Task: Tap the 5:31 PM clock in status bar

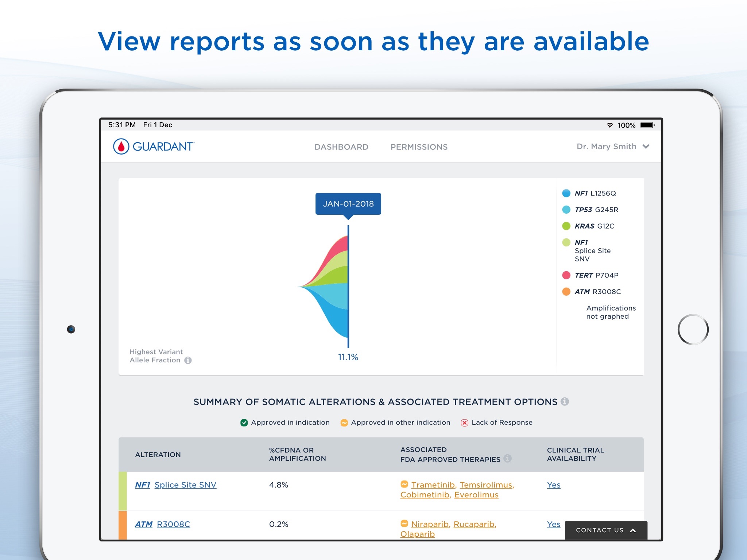Action: [122, 125]
